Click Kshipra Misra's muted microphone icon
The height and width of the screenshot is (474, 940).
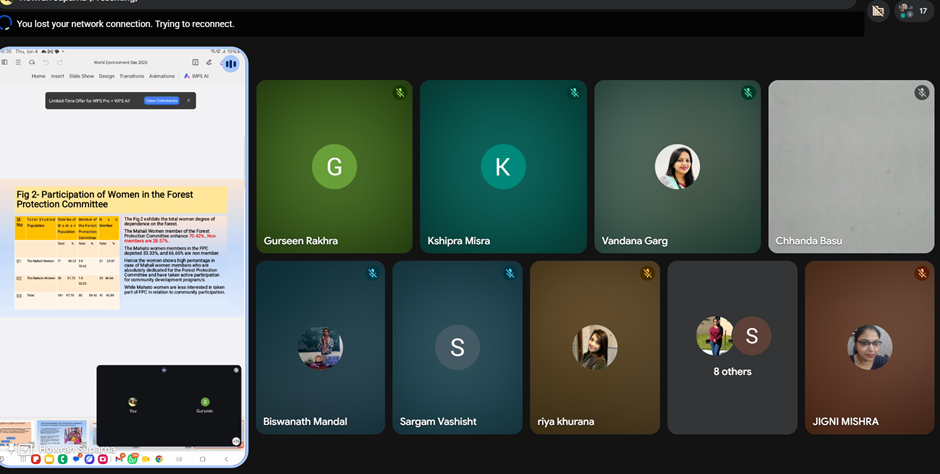574,92
